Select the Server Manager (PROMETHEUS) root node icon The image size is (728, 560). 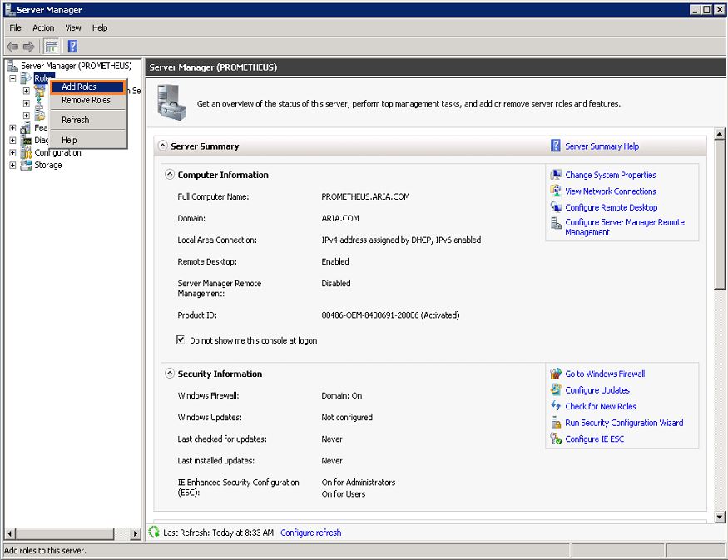(13, 66)
